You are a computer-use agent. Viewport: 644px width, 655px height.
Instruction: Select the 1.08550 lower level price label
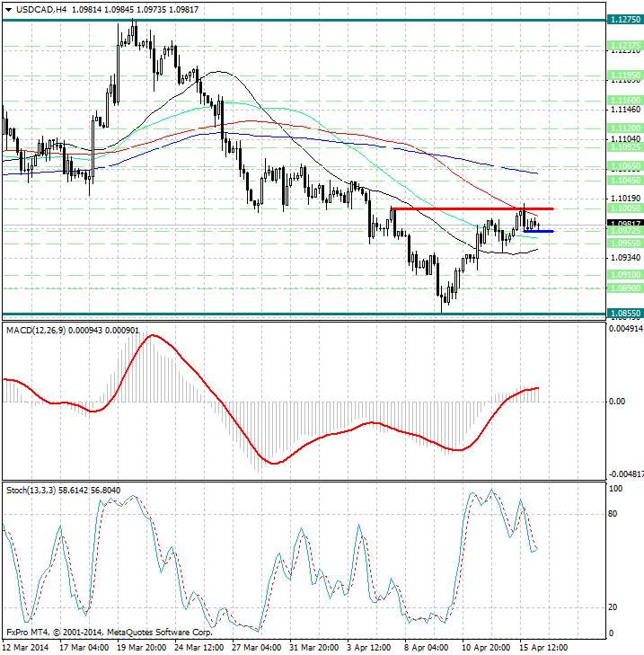tap(625, 314)
